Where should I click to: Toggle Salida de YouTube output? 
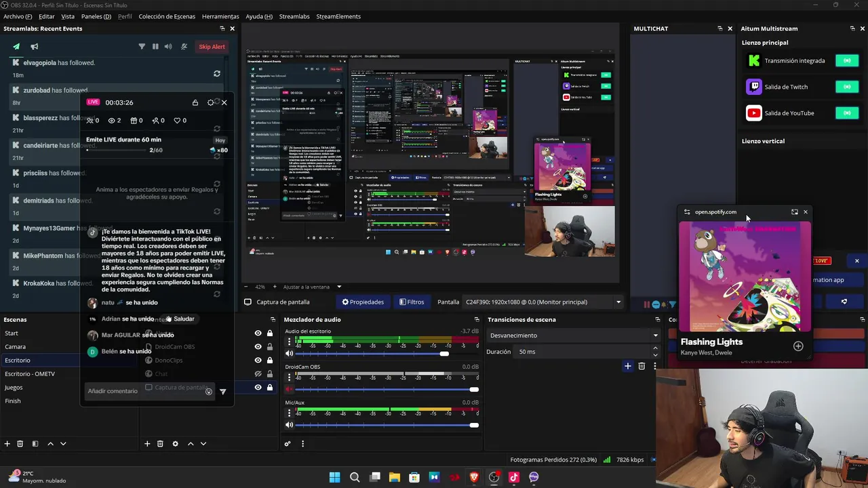(847, 113)
